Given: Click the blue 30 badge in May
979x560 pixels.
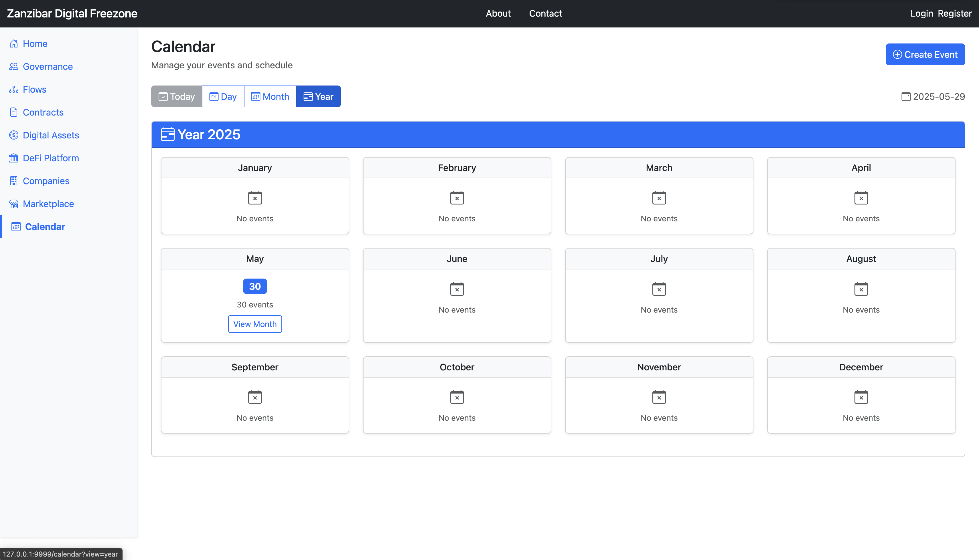Looking at the screenshot, I should [x=255, y=286].
